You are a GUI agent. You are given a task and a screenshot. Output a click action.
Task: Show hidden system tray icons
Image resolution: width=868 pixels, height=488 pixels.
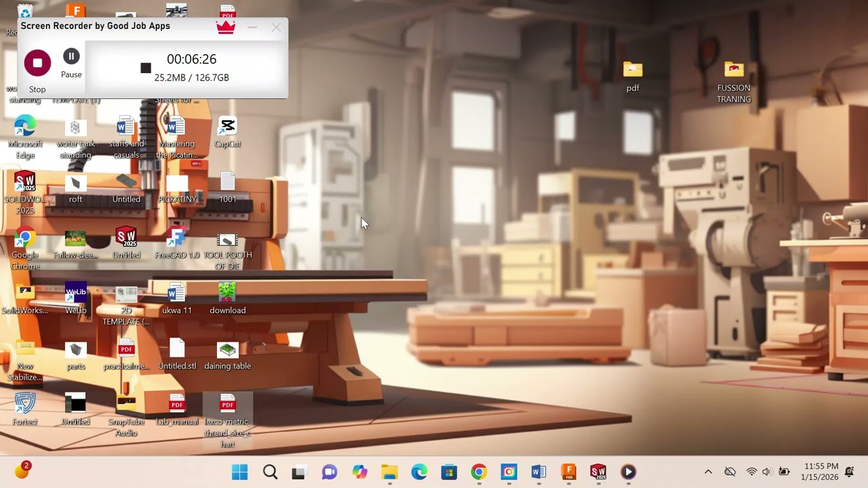tap(708, 472)
